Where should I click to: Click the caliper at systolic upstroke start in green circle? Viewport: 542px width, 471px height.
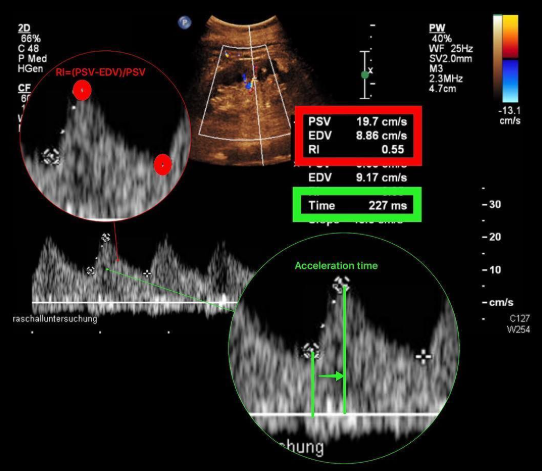pos(311,350)
